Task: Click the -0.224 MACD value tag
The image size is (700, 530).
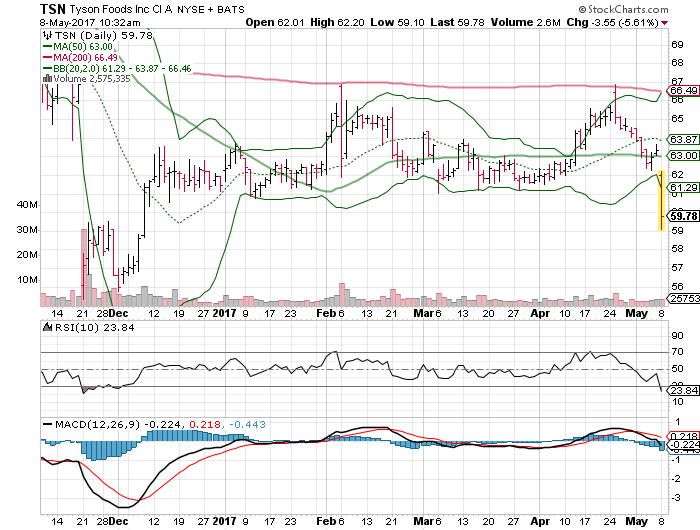Action: [x=683, y=445]
